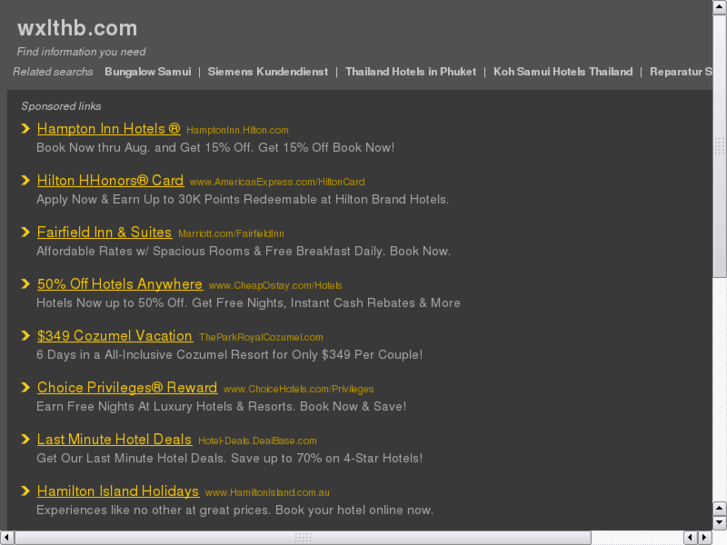
Task: Click the vertical scrollbar down arrow at bottom
Action: (x=720, y=523)
